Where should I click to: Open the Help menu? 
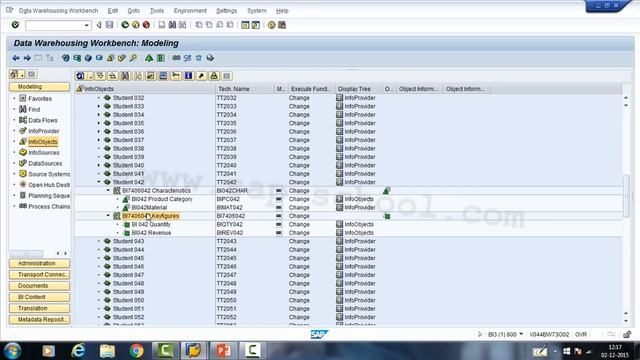[x=282, y=11]
